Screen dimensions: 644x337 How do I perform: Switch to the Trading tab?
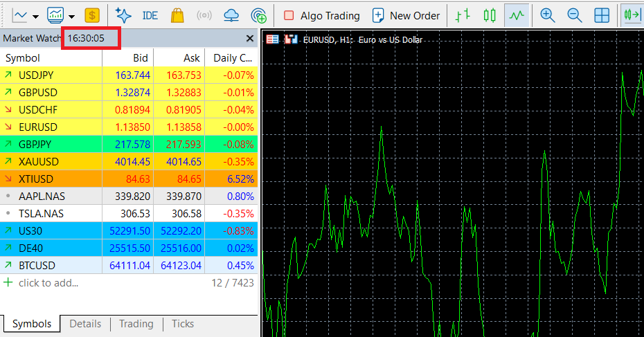click(x=136, y=324)
